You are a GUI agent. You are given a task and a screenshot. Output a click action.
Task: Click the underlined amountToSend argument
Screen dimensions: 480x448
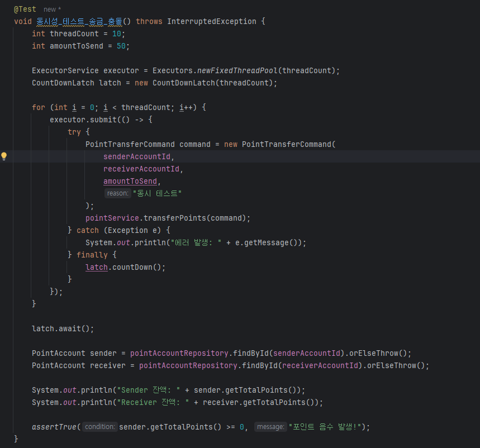[130, 181]
